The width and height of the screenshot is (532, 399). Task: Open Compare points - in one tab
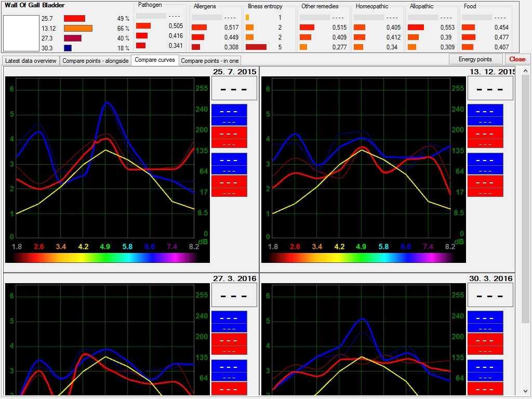(210, 61)
